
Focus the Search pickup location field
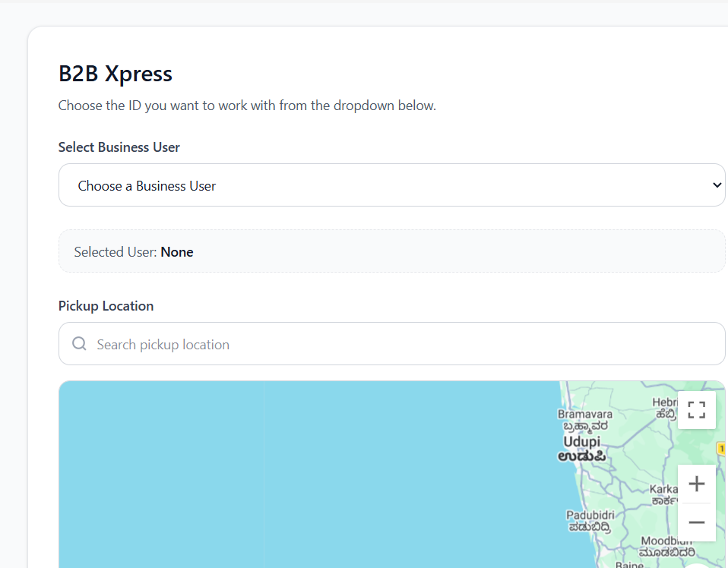pos(391,344)
